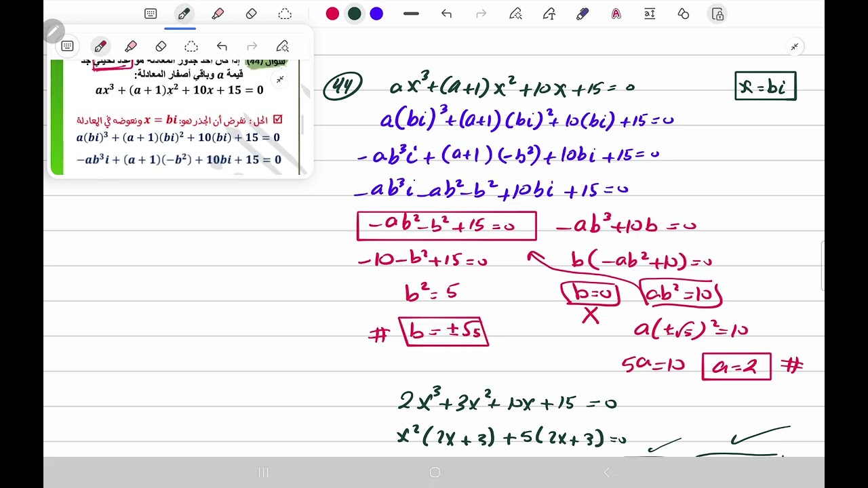Open the blue pen style tool

click(583, 14)
